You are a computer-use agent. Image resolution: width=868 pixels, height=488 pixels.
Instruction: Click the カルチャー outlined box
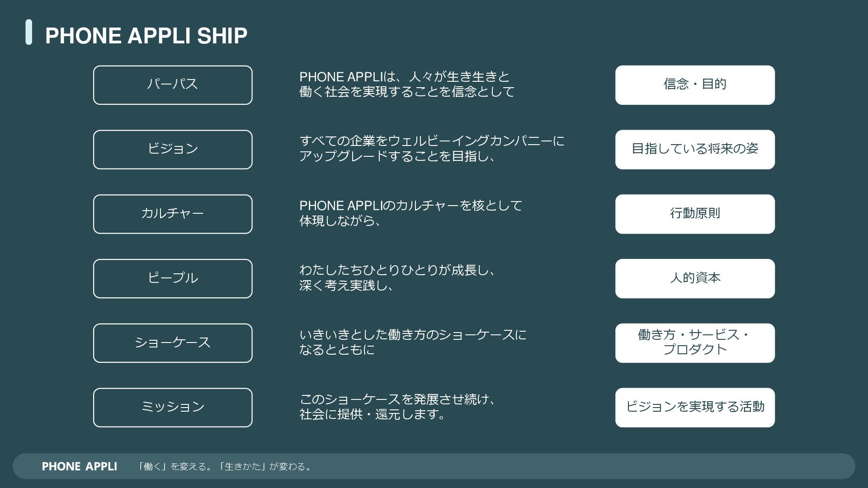[173, 214]
